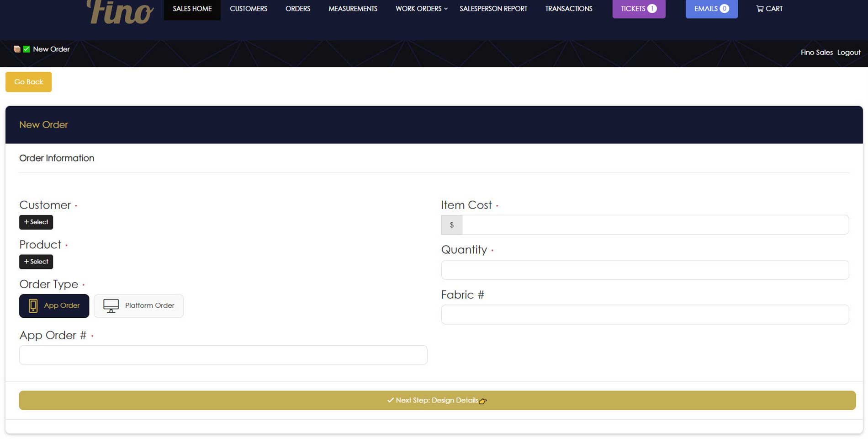Go to Sales Home

coord(192,9)
